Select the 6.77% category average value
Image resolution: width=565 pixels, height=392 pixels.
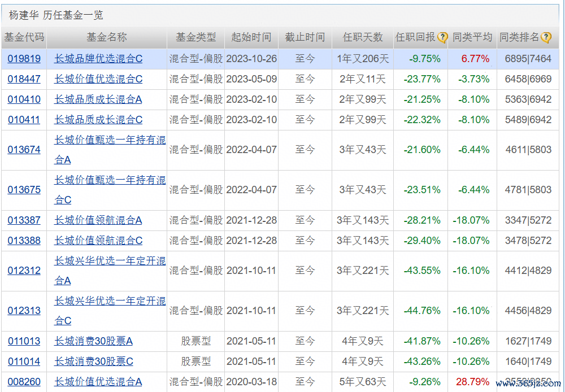pyautogui.click(x=475, y=59)
